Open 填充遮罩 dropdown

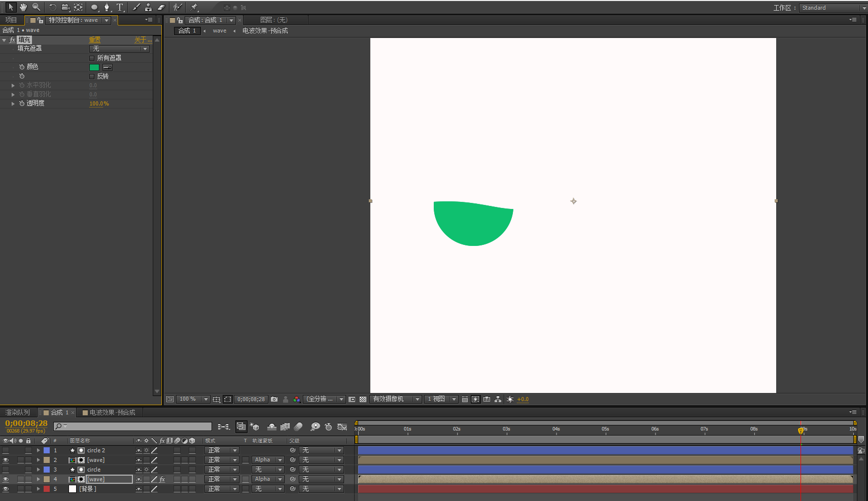(x=120, y=49)
